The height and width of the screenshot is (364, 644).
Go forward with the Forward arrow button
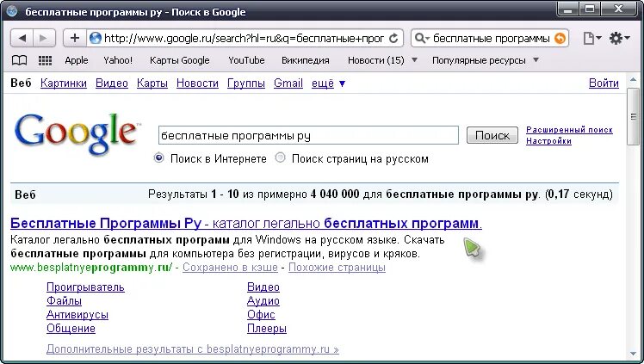(x=45, y=38)
